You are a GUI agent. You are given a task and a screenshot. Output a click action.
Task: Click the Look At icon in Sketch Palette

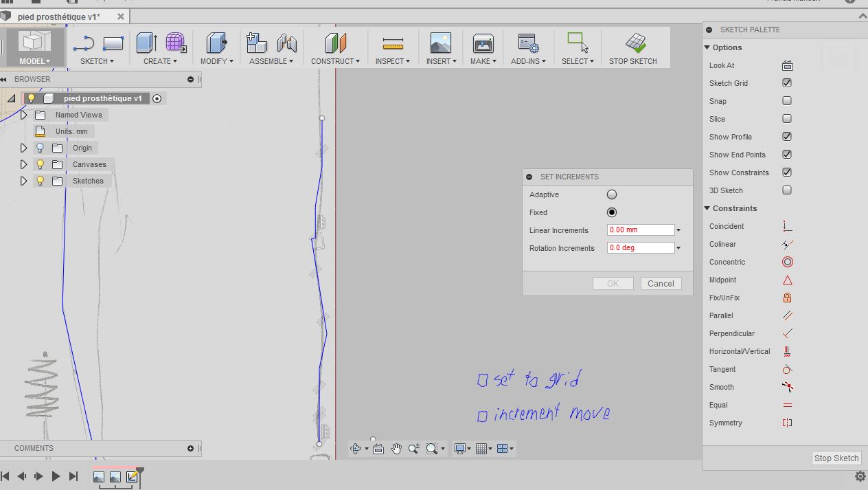(787, 65)
